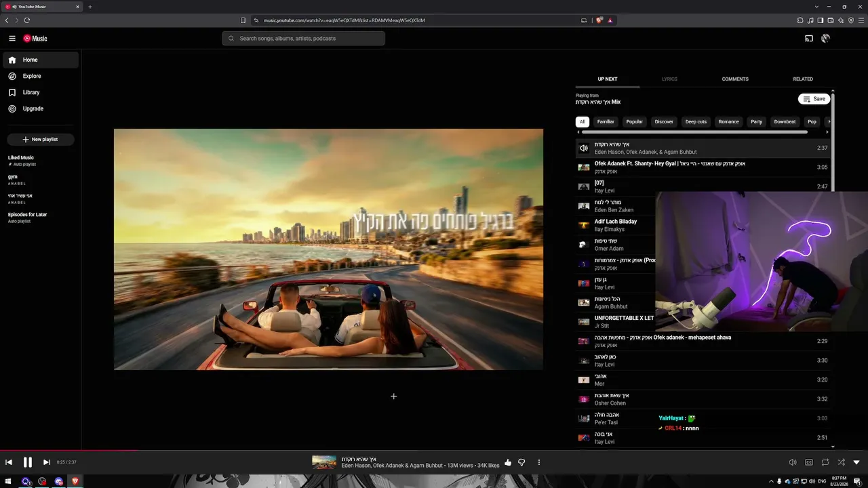868x488 pixels.
Task: Toggle the repeat mode icon
Action: pos(825,462)
